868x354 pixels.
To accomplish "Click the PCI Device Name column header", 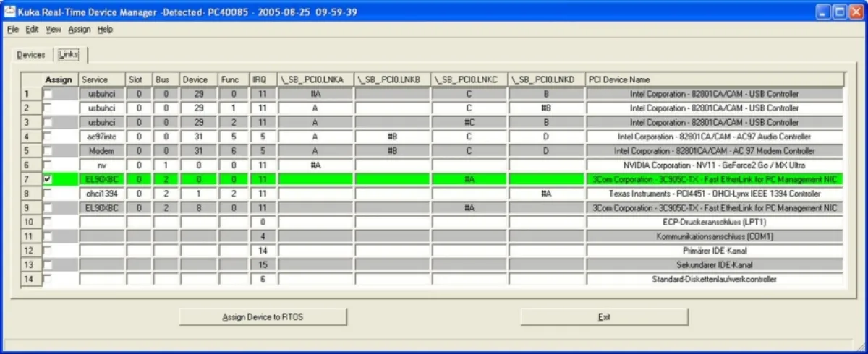I will tap(715, 79).
